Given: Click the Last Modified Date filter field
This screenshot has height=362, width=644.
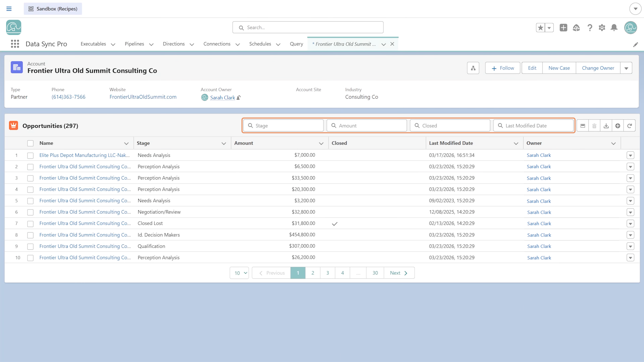Looking at the screenshot, I should pyautogui.click(x=533, y=126).
